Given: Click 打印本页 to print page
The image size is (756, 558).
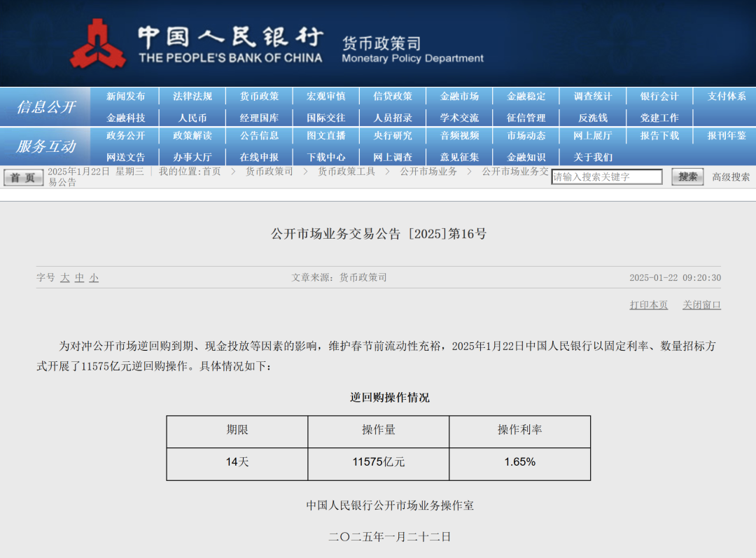Looking at the screenshot, I should [x=649, y=305].
